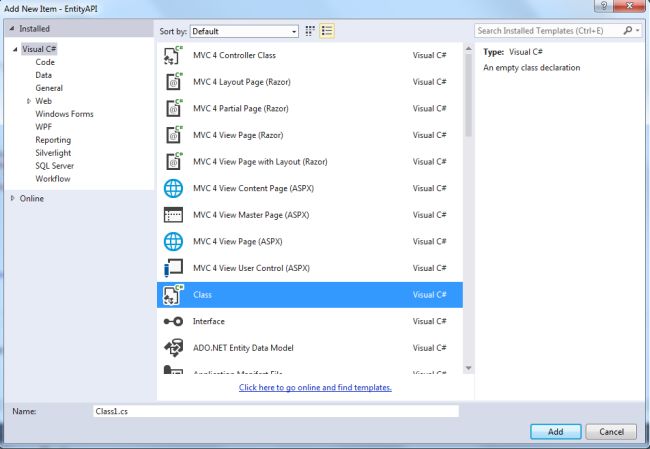This screenshot has height=449, width=650.
Task: Open the search options dropdown arrow
Action: click(x=638, y=30)
